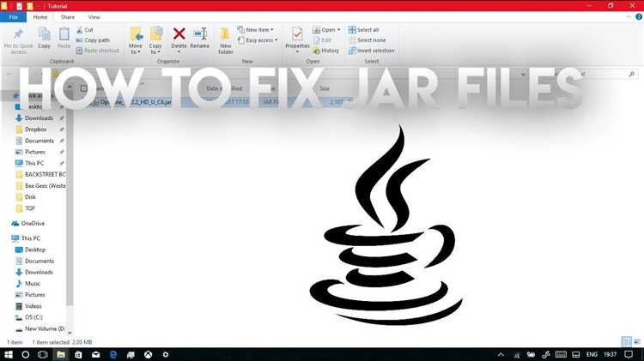Click the search magnifier icon

point(632,74)
